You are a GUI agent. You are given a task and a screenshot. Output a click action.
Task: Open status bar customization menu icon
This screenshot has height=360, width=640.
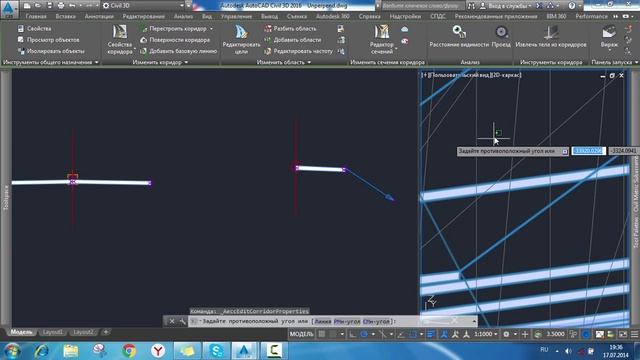click(x=634, y=334)
